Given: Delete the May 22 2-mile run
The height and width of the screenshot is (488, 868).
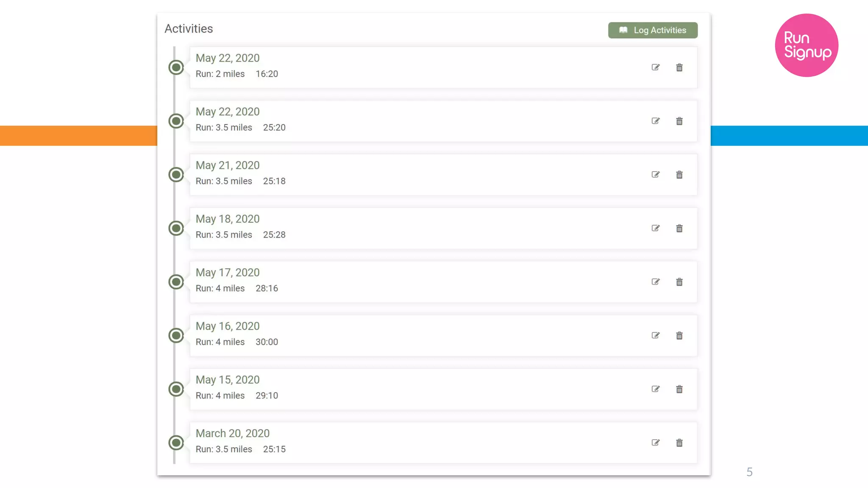Looking at the screenshot, I should tap(679, 67).
